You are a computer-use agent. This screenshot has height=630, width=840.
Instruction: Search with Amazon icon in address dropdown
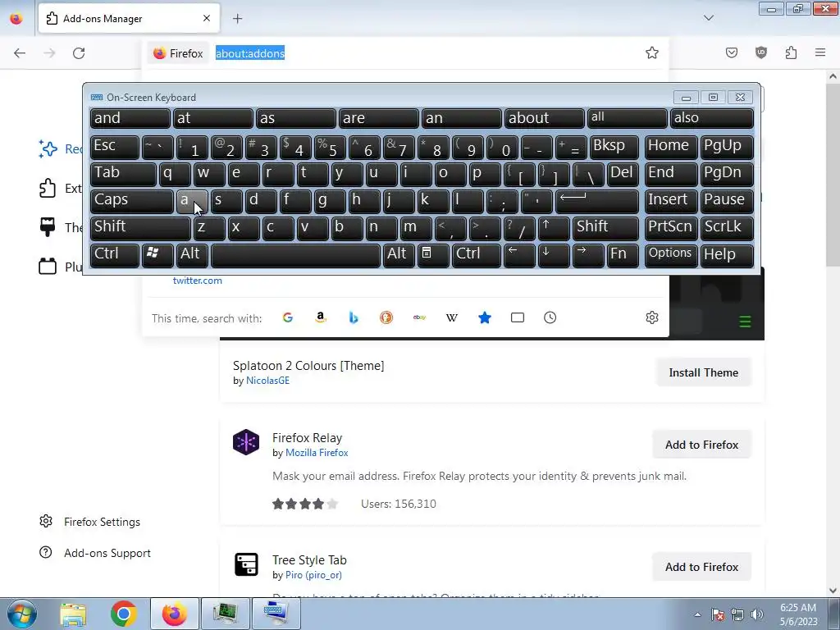tap(321, 317)
